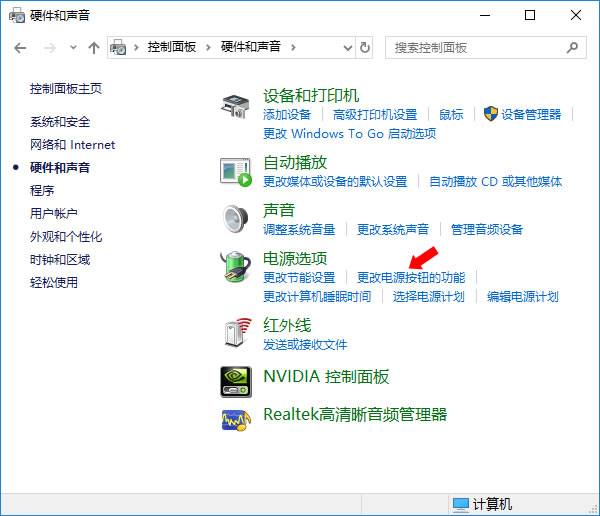This screenshot has width=600, height=516.
Task: Click 调整系统音量
Action: (x=299, y=230)
